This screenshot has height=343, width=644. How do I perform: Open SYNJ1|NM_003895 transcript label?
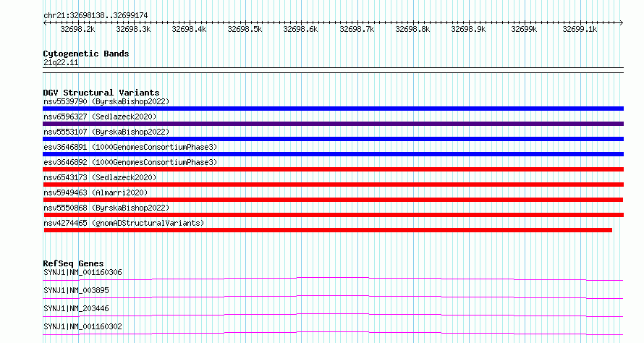(77, 290)
